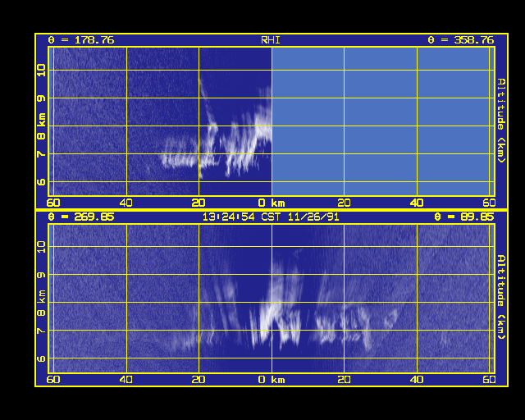Click range "60" on lower panel's 89.85 side
The image size is (525, 420).
coord(489,380)
